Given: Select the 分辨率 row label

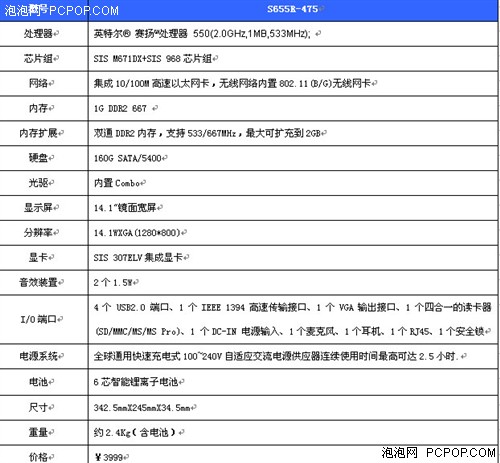Looking at the screenshot, I should [38, 233].
